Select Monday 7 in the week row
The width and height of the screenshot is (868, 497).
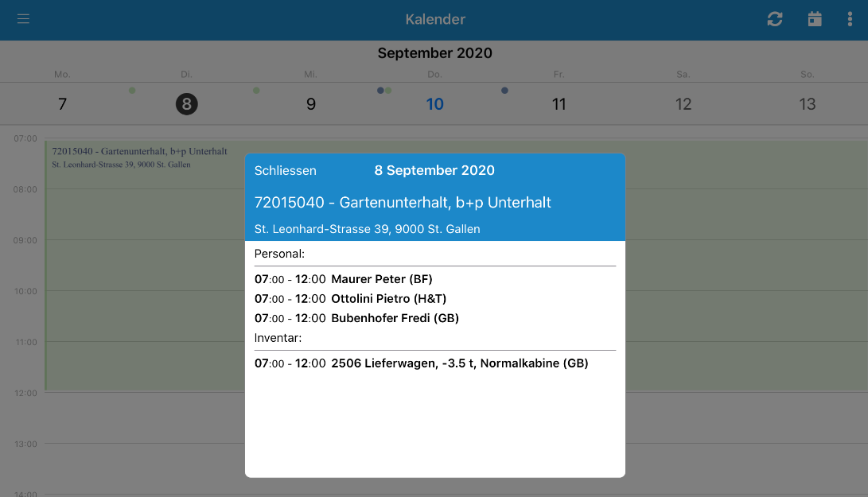click(62, 104)
